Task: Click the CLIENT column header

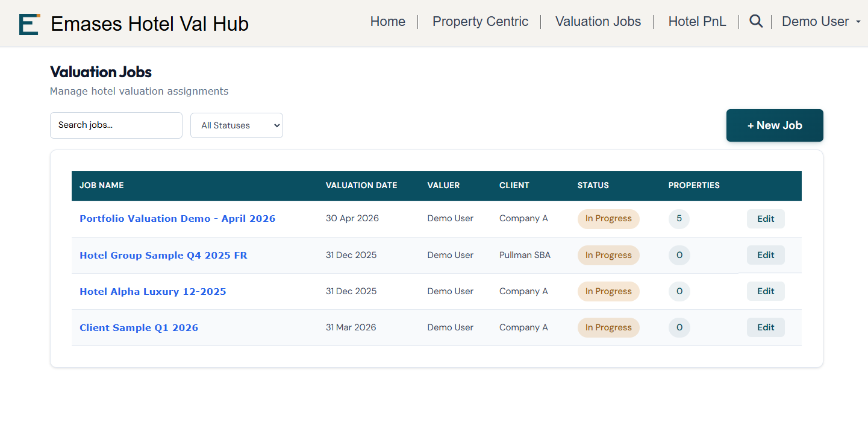Action: (514, 186)
